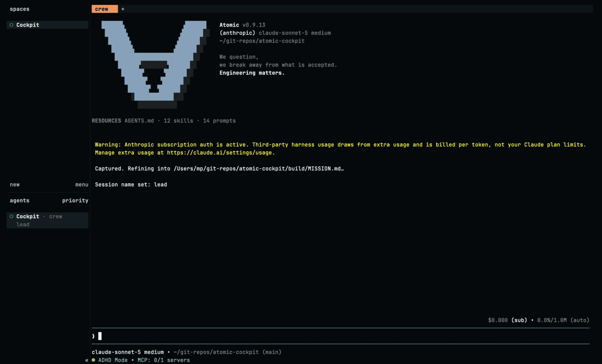
Task: Click the Atomic pixel-art logo
Action: 155,64
